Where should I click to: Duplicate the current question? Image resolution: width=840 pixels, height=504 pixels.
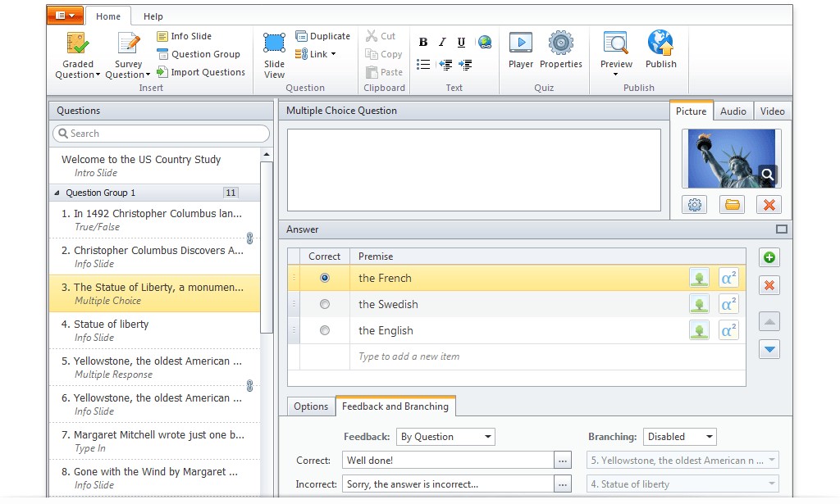coord(322,36)
